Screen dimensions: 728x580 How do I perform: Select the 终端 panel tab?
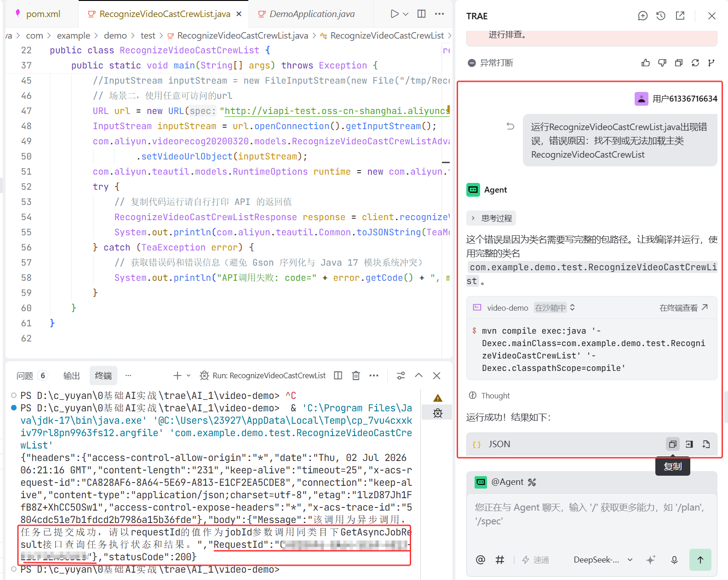[x=103, y=375]
